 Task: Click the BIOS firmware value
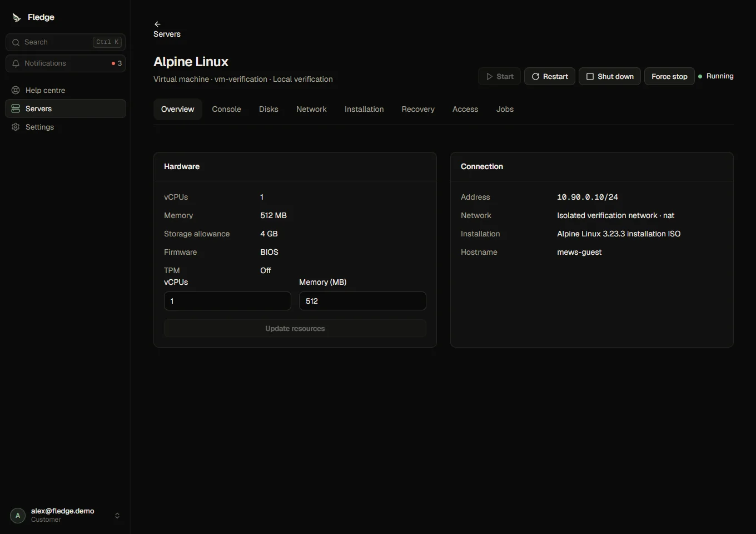[x=269, y=253]
